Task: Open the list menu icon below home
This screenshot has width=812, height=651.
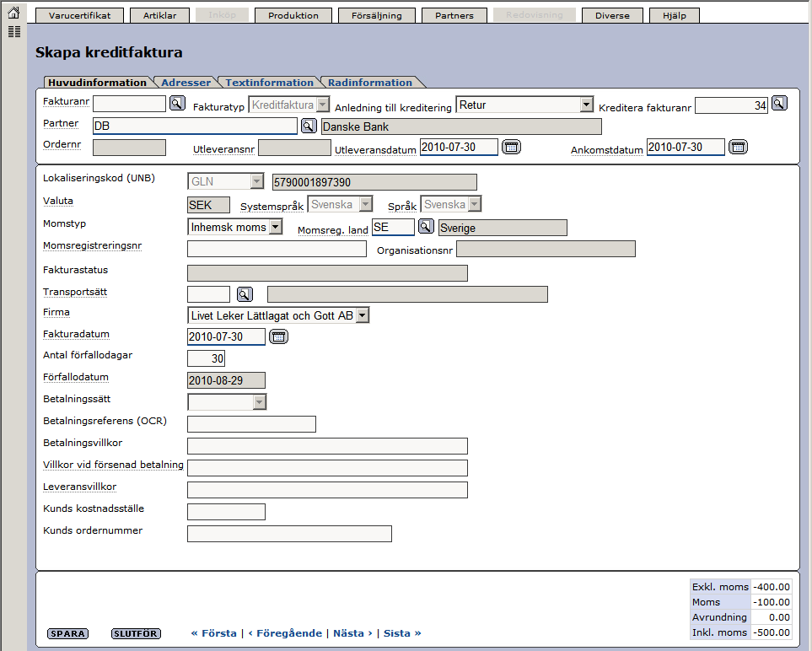Action: [14, 31]
